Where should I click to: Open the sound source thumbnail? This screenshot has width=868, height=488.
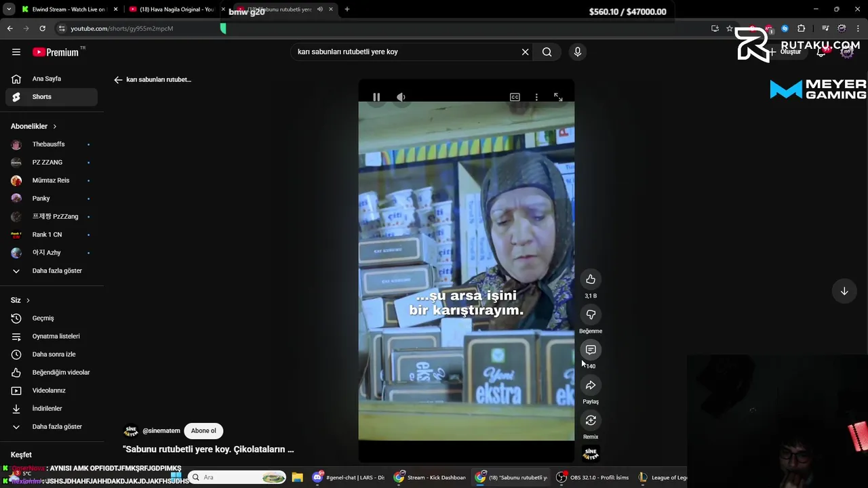[x=591, y=453]
